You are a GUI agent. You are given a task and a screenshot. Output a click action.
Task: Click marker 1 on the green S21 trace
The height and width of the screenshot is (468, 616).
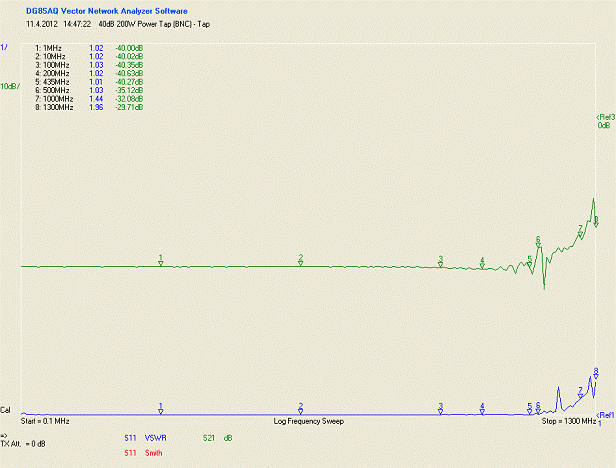(161, 260)
